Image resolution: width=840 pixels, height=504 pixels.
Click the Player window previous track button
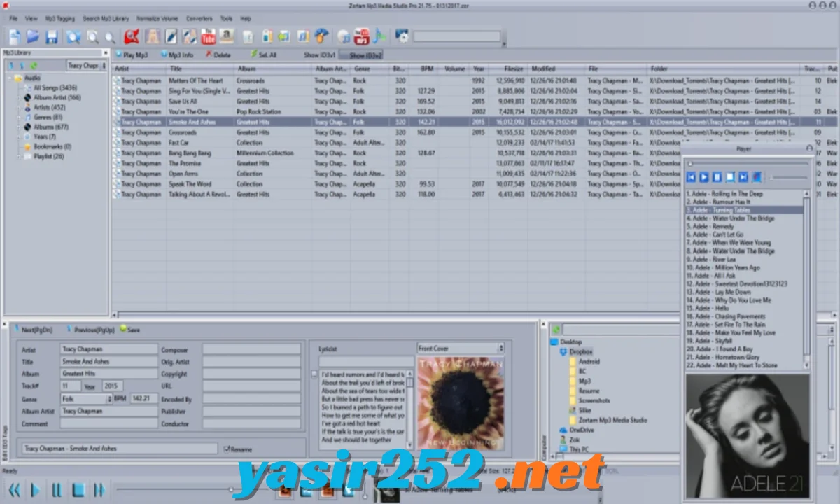(x=692, y=178)
